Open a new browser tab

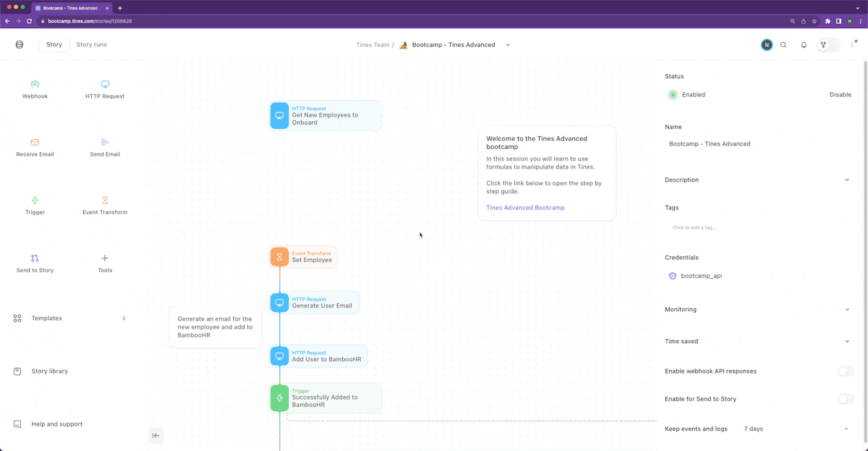120,8
